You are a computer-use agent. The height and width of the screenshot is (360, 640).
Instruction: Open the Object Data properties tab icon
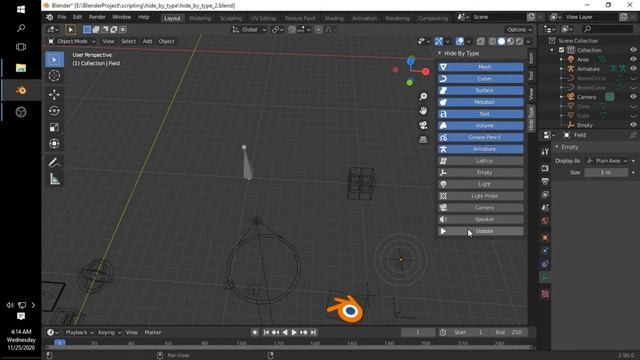tap(545, 277)
